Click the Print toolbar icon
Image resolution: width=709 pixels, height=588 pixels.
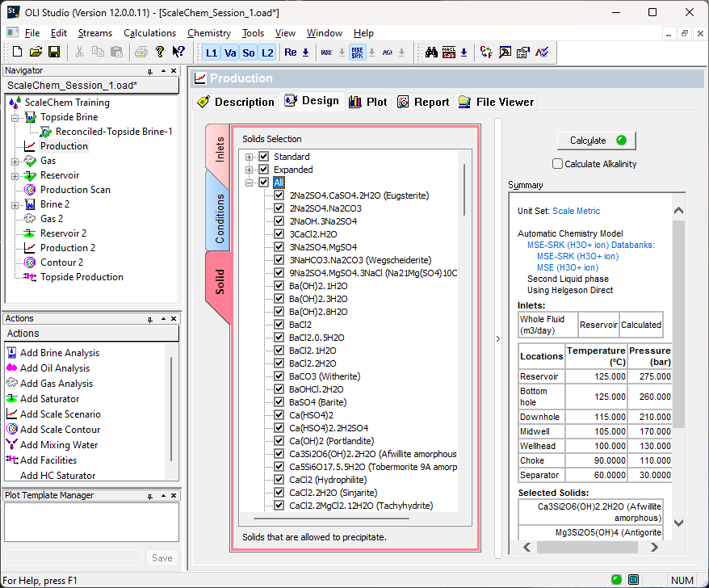141,52
